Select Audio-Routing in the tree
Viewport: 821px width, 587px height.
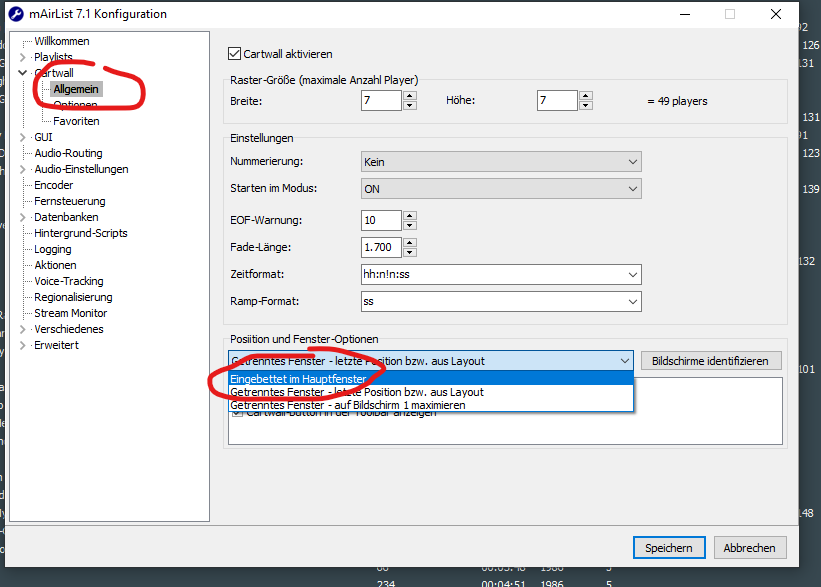[69, 153]
